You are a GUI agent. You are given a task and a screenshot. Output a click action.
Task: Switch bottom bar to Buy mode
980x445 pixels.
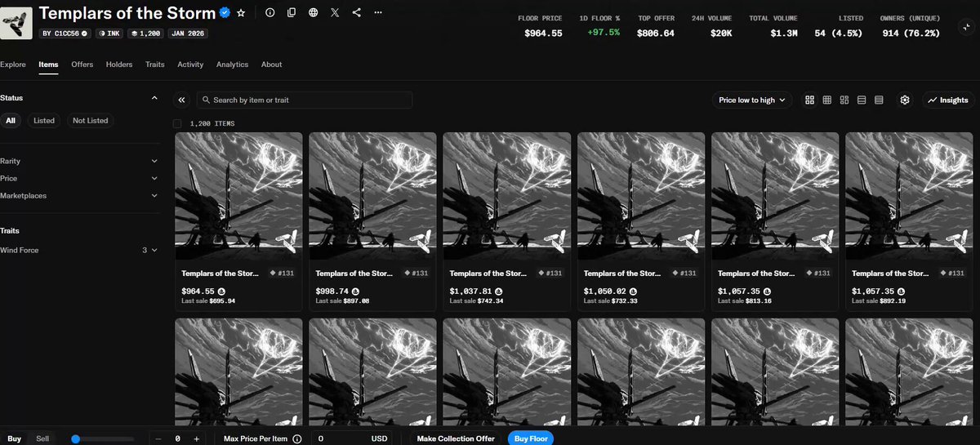[16, 438]
